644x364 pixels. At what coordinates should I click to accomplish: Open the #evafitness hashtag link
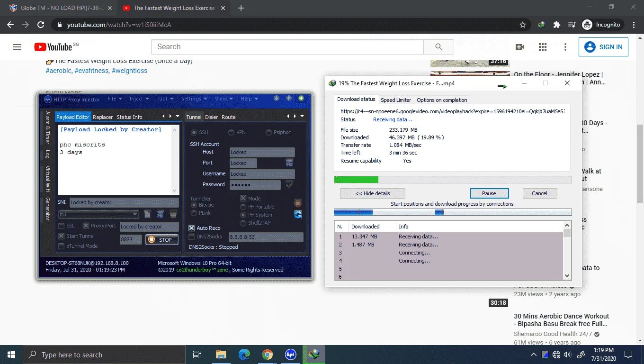[91, 71]
